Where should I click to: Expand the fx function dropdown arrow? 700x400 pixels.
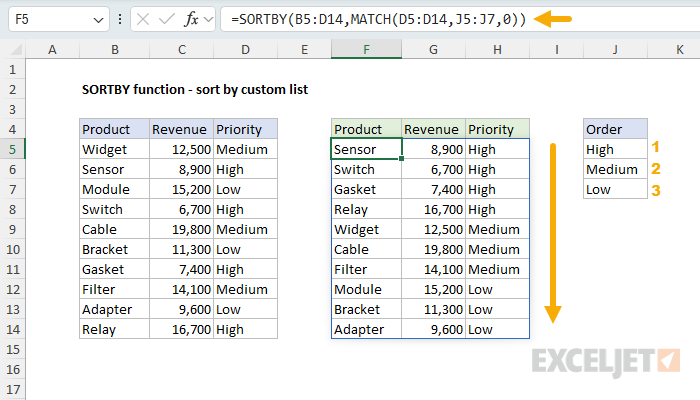(x=208, y=20)
